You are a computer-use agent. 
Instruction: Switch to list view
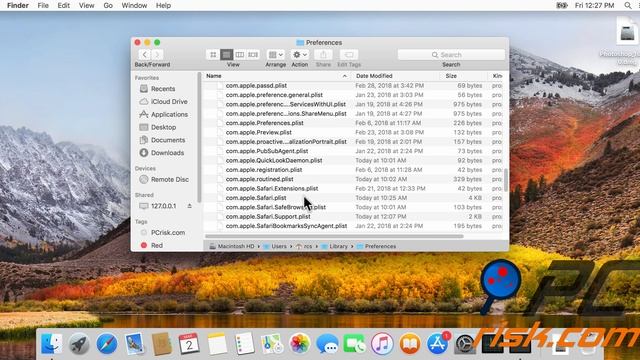[x=227, y=55]
